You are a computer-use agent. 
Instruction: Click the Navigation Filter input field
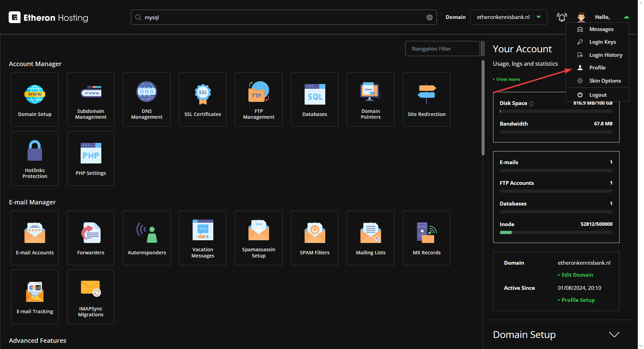pyautogui.click(x=442, y=49)
